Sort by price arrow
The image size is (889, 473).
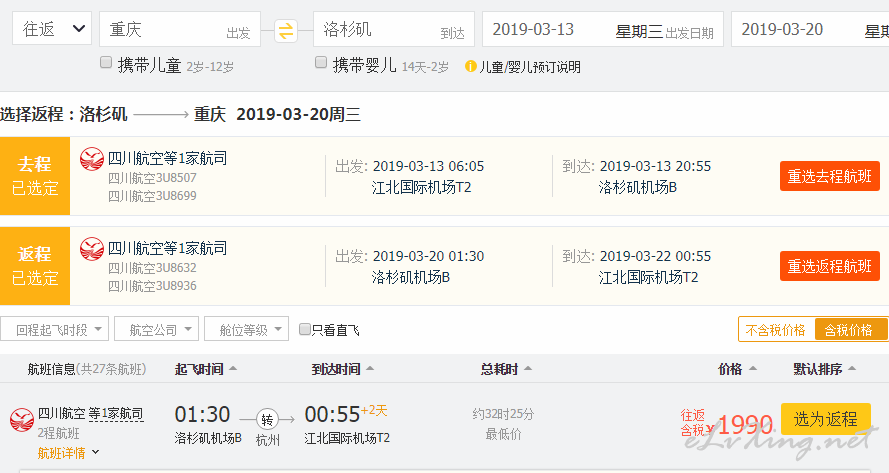[752, 369]
